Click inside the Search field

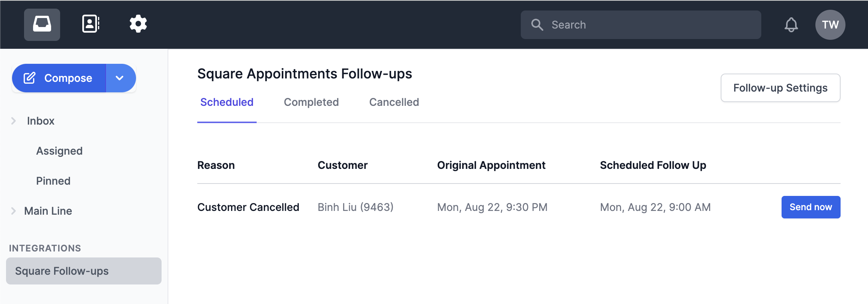tap(639, 24)
